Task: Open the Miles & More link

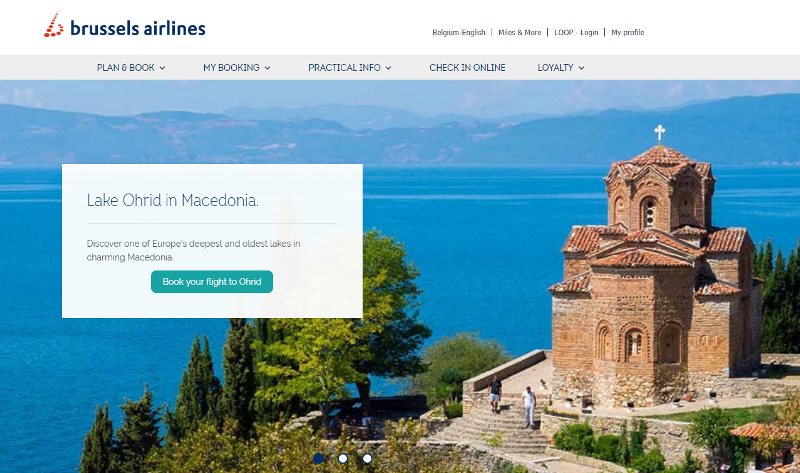Action: coord(519,32)
